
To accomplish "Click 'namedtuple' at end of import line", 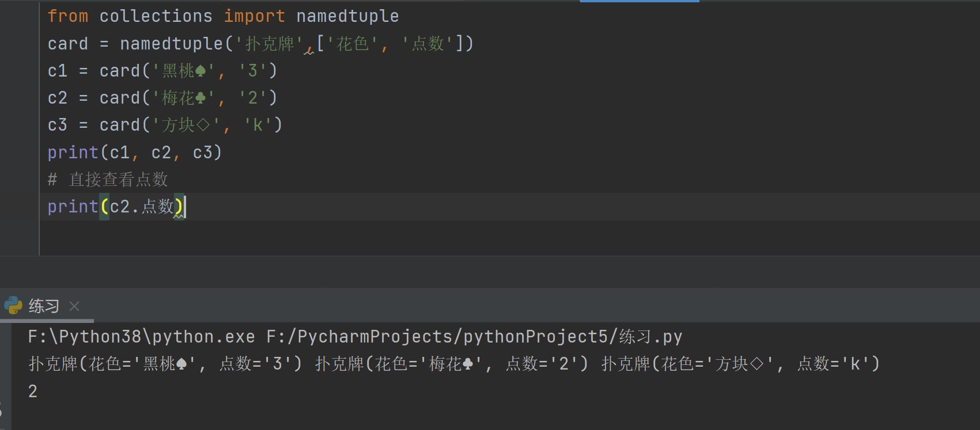I will [x=347, y=16].
